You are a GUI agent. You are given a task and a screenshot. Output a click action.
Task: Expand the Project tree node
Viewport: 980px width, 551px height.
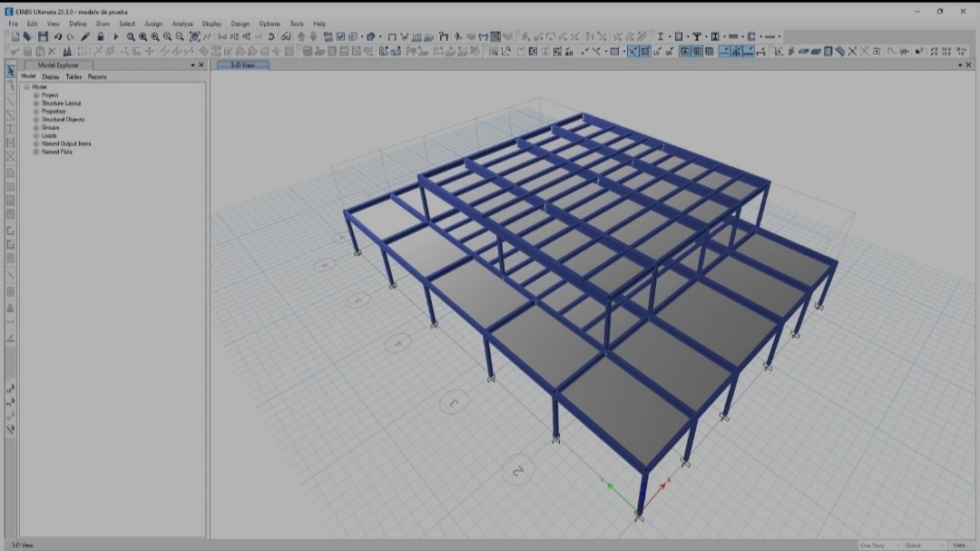tap(36, 95)
